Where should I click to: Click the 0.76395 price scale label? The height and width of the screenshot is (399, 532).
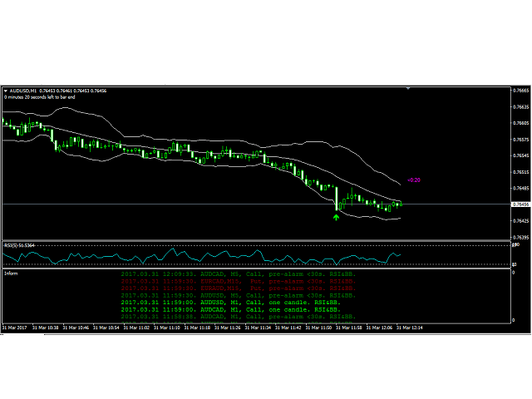(x=520, y=237)
